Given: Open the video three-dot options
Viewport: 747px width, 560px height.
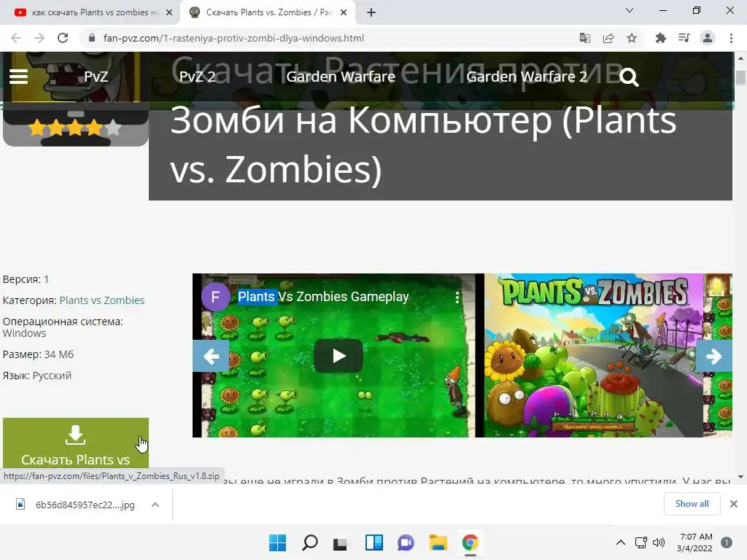Looking at the screenshot, I should 457,297.
